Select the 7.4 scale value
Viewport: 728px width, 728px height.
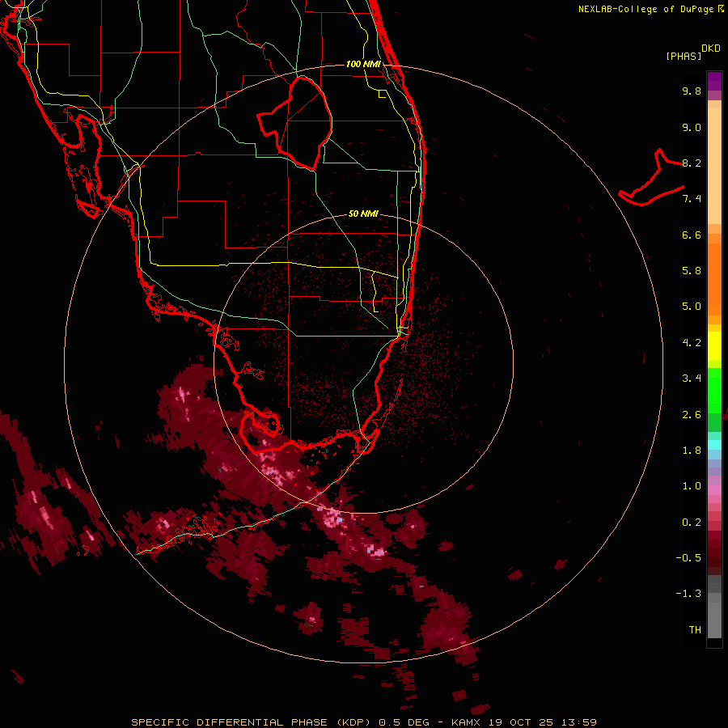coord(692,199)
